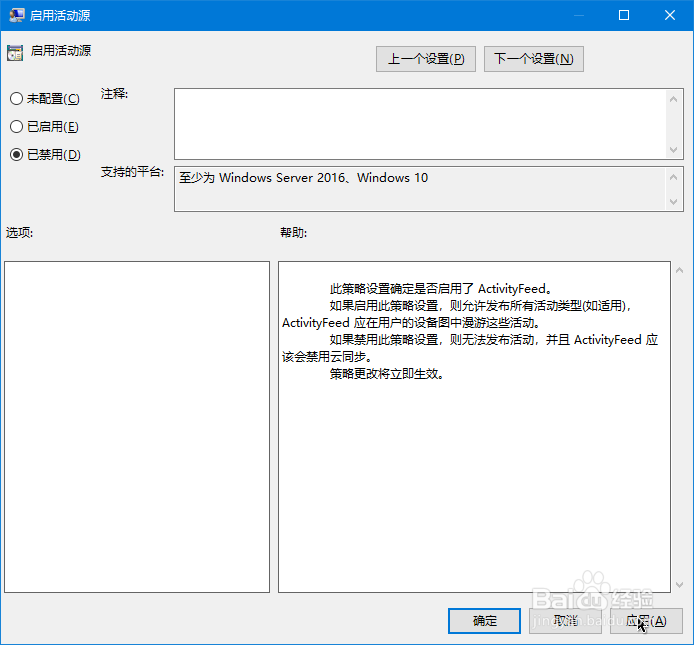This screenshot has height=645, width=694.
Task: Click the down arrow of the 支持的平台 scrollbar
Action: [673, 201]
